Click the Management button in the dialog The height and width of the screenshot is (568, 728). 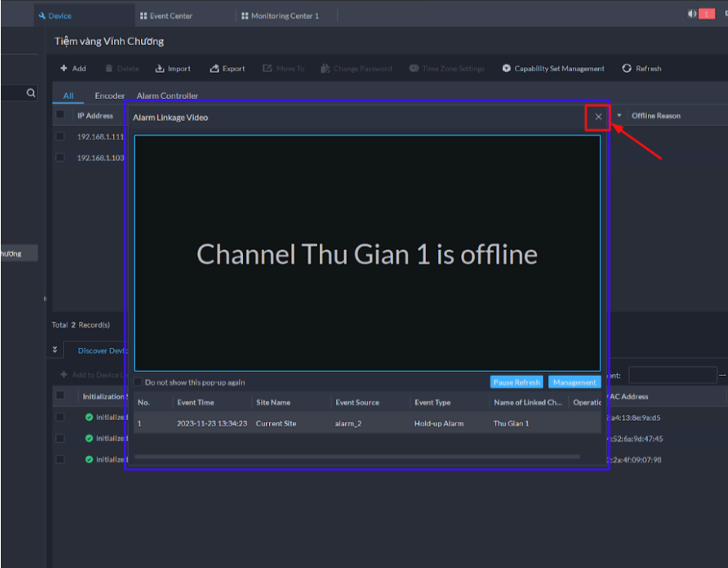pos(574,382)
